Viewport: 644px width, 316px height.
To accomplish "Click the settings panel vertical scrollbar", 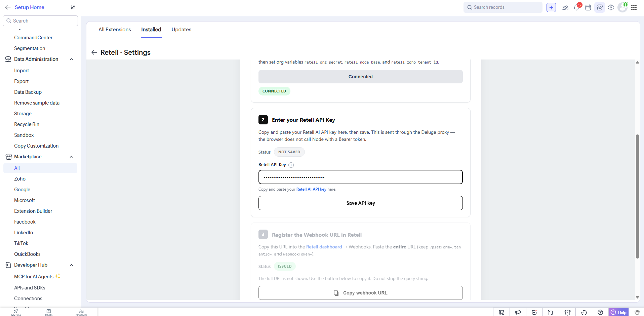I will click(x=637, y=196).
